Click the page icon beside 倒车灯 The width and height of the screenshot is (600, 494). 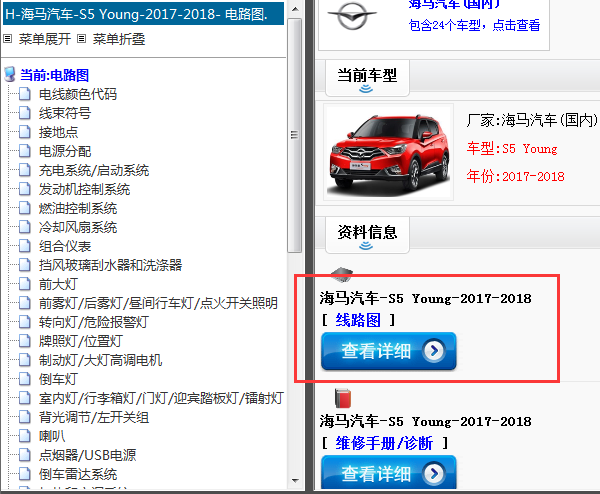(x=25, y=379)
